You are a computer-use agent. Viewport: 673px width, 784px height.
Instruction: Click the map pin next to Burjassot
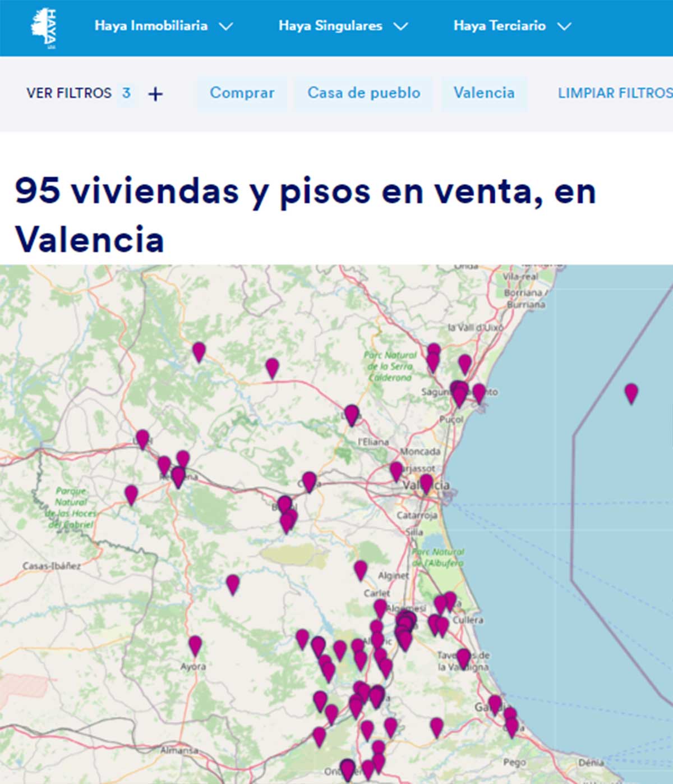pos(396,470)
